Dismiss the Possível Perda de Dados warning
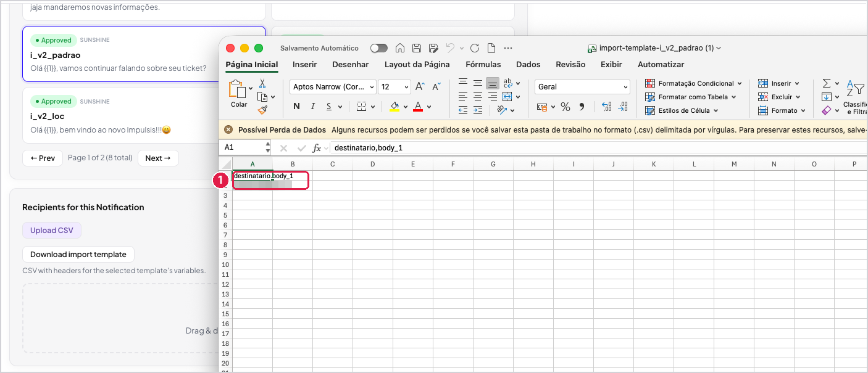This screenshot has width=868, height=373. [x=228, y=129]
